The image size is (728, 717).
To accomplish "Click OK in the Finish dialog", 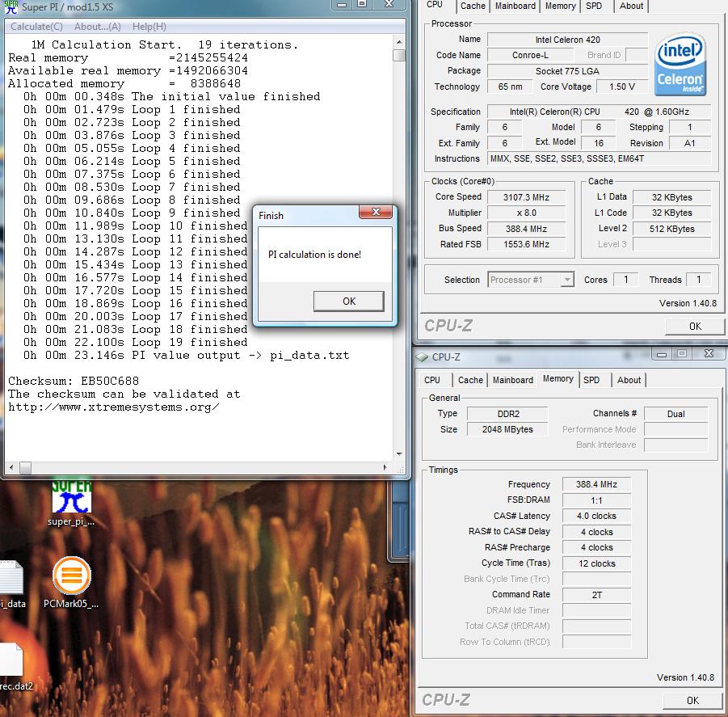I will click(349, 301).
